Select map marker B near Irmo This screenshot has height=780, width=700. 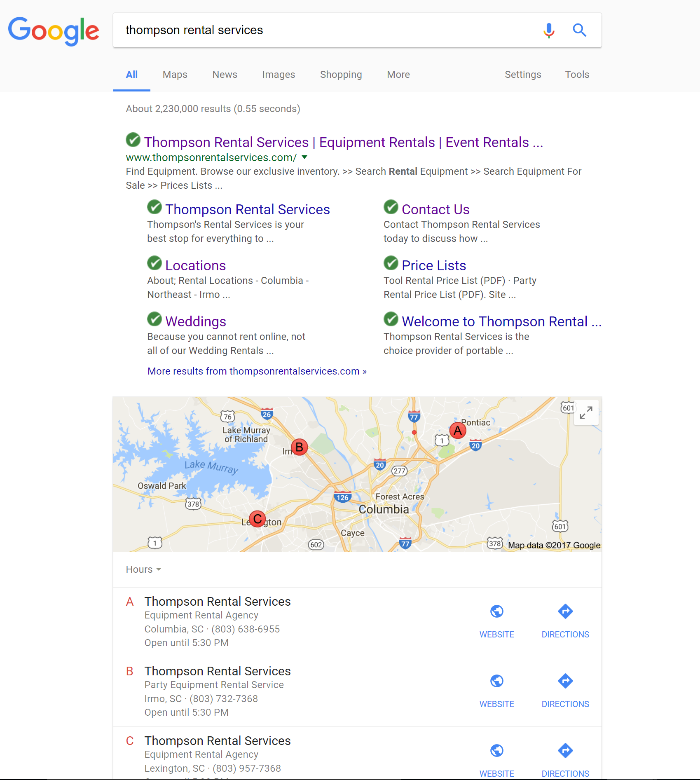300,447
